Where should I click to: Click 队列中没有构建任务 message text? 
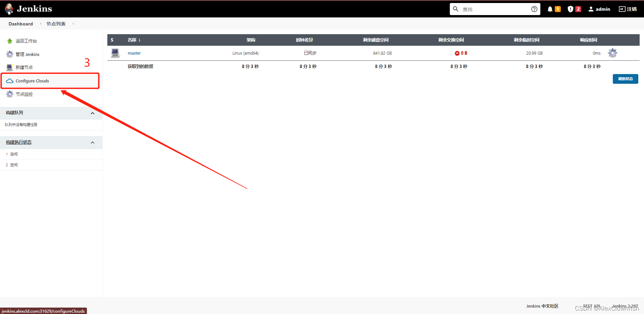(21, 125)
